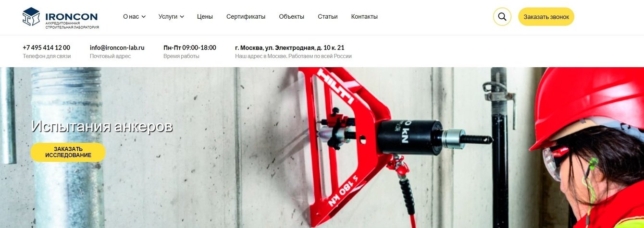644x228 pixels.
Task: Expand the chevron next to Услуги
Action: (x=182, y=17)
